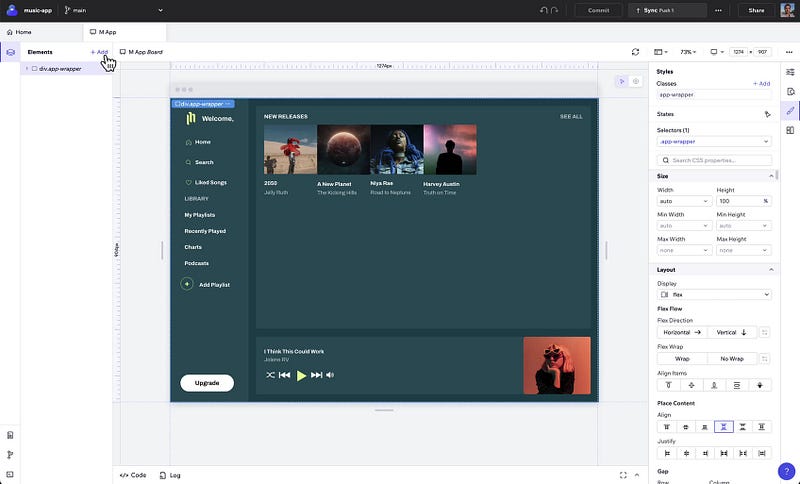Viewport: 800px width, 484px height.
Task: Open the user avatar profile menu
Action: click(787, 10)
